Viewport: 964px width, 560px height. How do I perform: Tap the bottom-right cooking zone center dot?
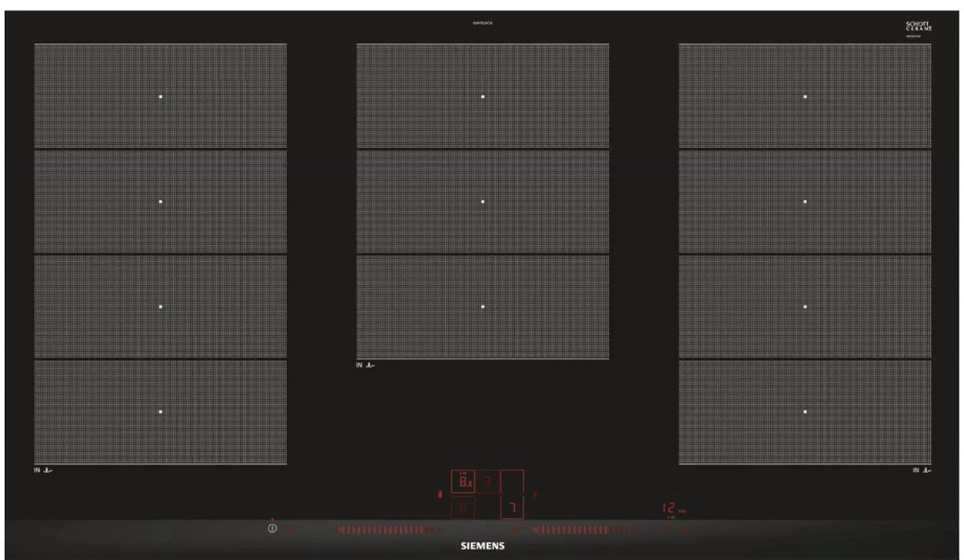(x=805, y=411)
